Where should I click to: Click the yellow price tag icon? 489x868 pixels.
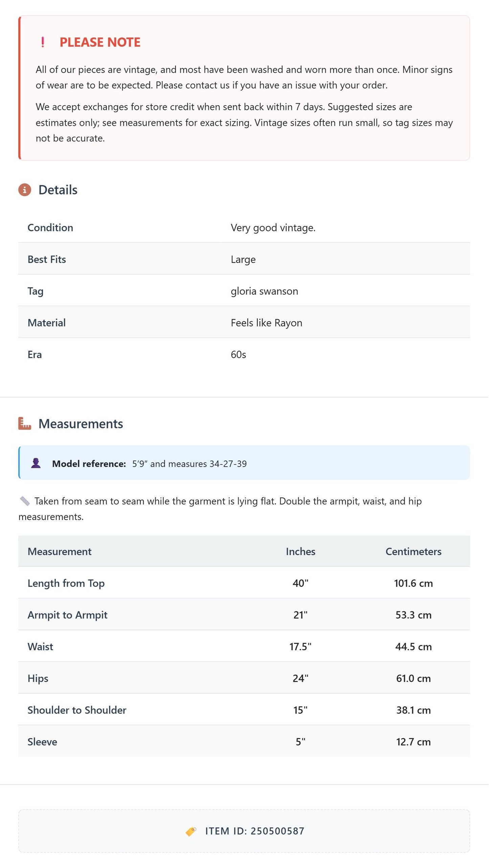click(191, 831)
